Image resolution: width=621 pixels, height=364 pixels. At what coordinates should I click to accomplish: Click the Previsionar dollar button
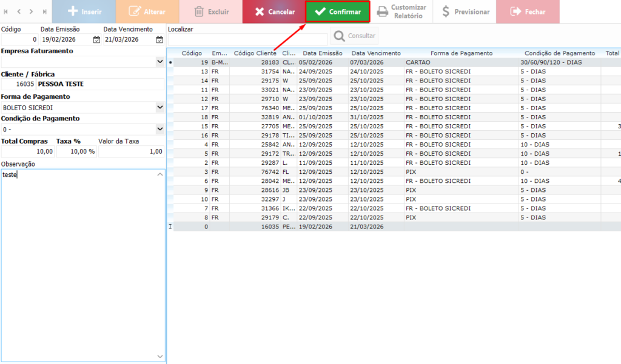pyautogui.click(x=465, y=12)
